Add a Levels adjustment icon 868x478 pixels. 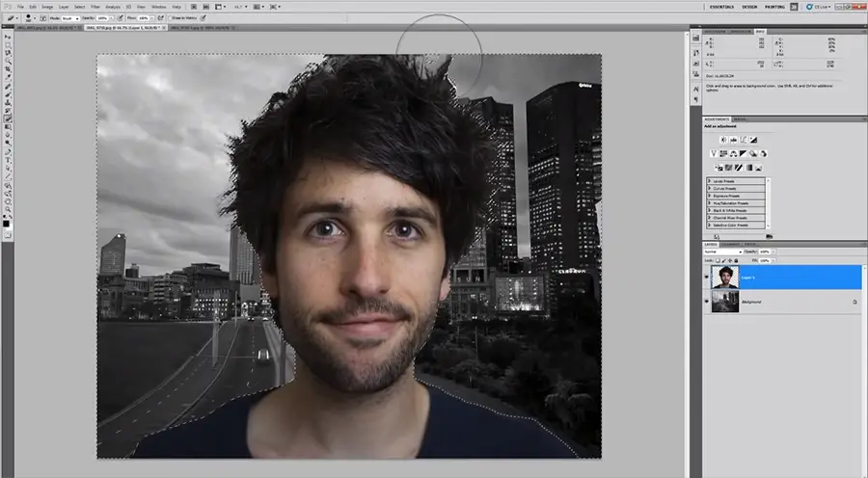pos(734,140)
